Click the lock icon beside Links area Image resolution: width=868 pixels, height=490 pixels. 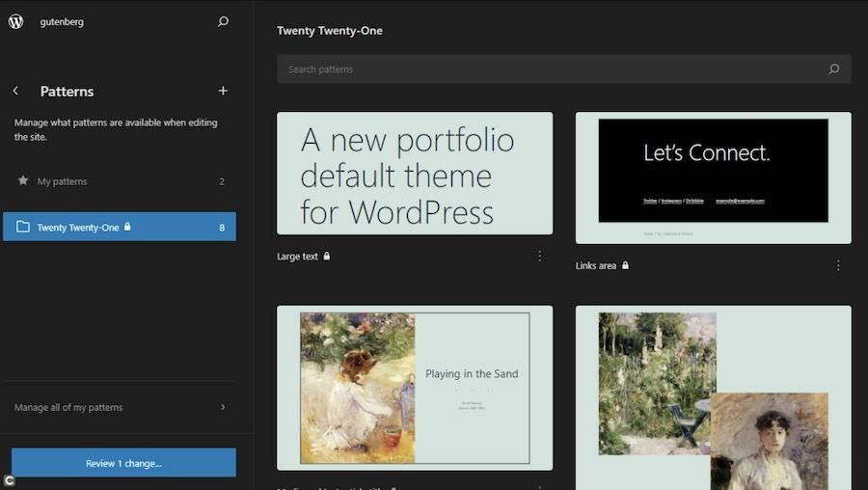click(625, 265)
